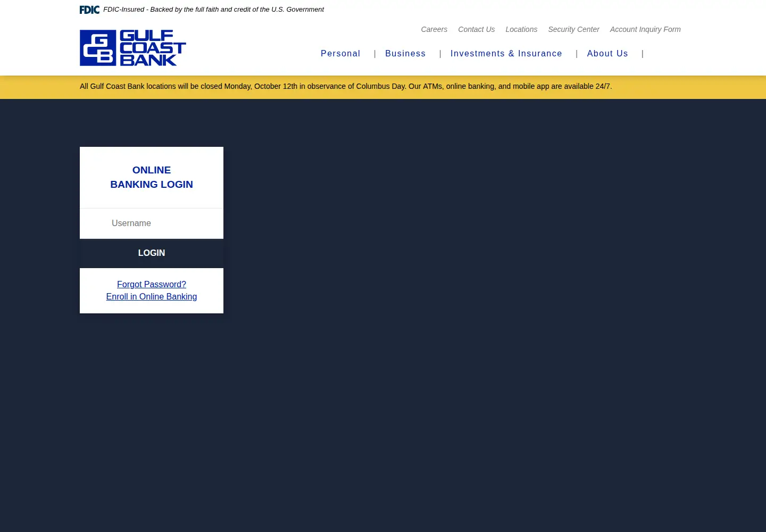
Task: Visit the Security Center
Action: [x=573, y=29]
